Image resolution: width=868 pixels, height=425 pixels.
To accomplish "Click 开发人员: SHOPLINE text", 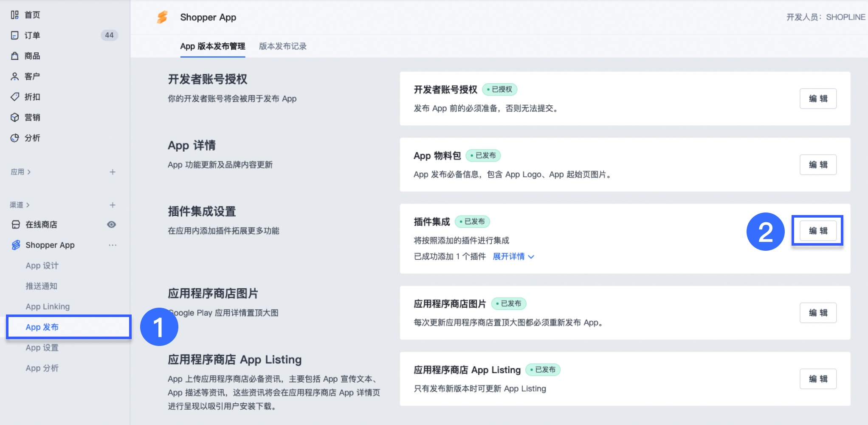I will pyautogui.click(x=826, y=17).
